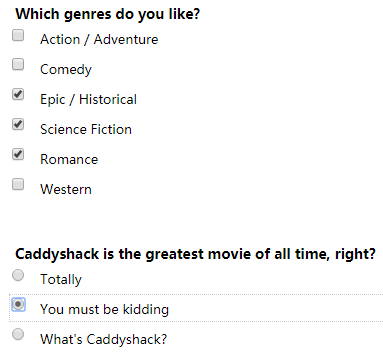Uncheck the Epic / Historical checkbox
The width and height of the screenshot is (383, 361).
tap(18, 94)
